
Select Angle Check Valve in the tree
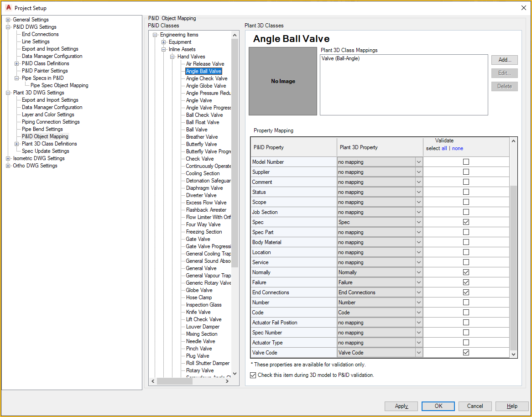[206, 78]
